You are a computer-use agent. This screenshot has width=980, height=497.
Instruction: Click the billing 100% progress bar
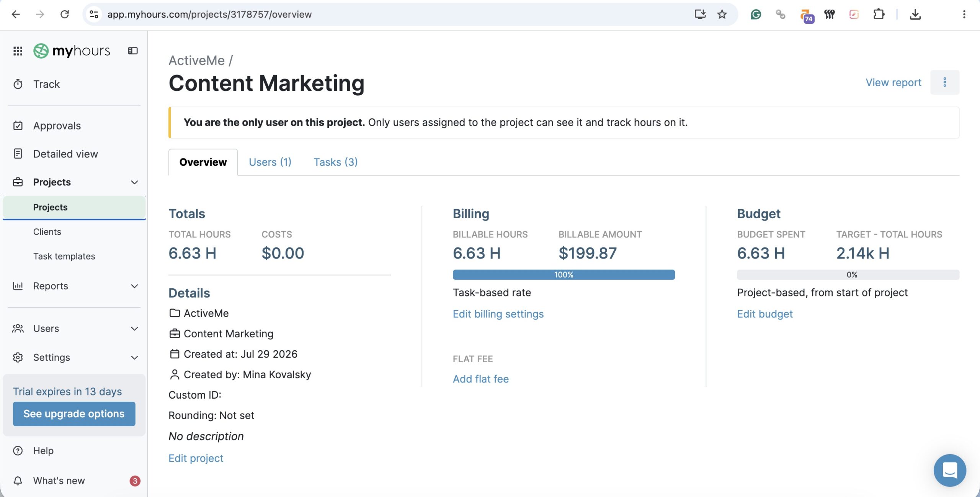coord(564,275)
